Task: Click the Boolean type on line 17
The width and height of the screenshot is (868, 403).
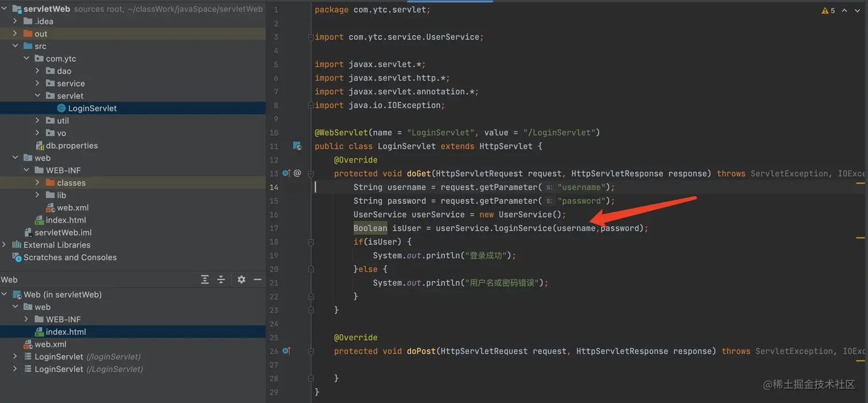Action: 370,228
